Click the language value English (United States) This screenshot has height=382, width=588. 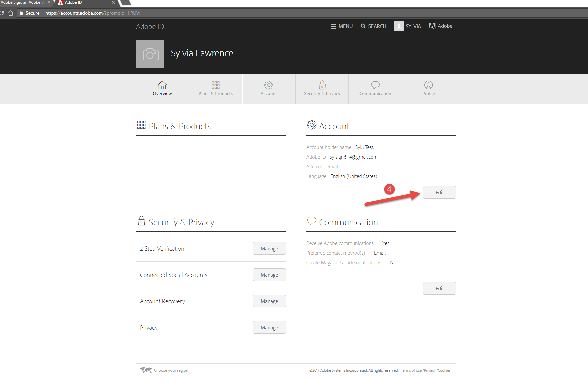tap(354, 176)
